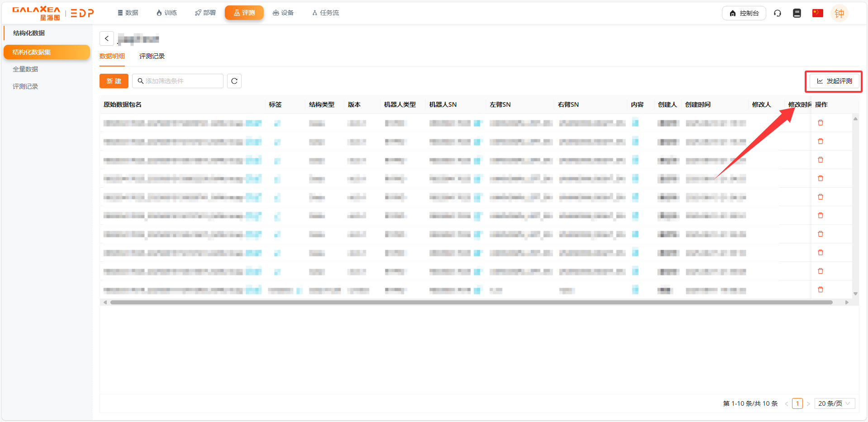
Task: Open the 设备 top menu
Action: pos(283,13)
